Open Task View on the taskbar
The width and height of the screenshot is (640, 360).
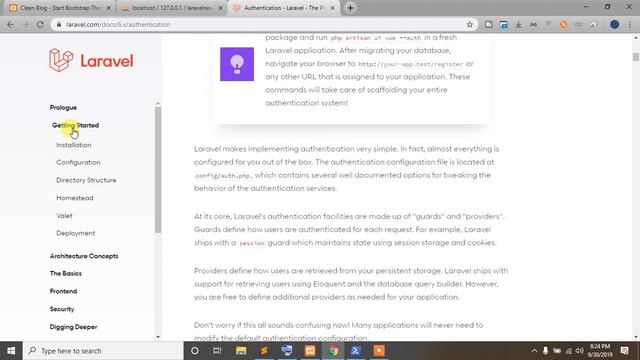coord(217,351)
